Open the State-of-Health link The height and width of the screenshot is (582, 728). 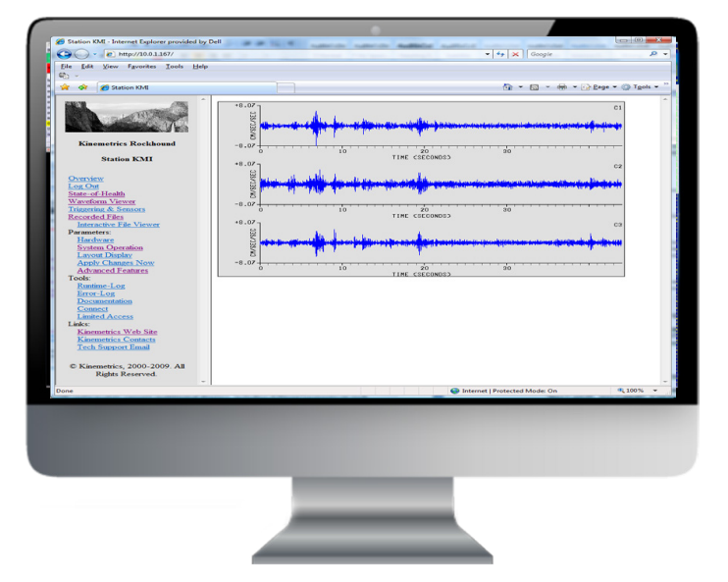[96, 193]
